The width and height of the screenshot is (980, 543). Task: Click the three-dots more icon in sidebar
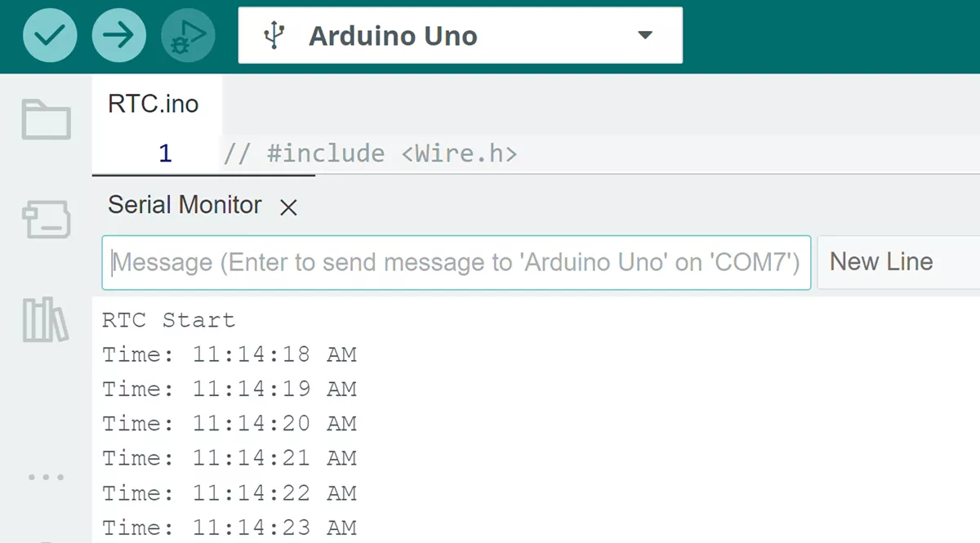pos(46,477)
